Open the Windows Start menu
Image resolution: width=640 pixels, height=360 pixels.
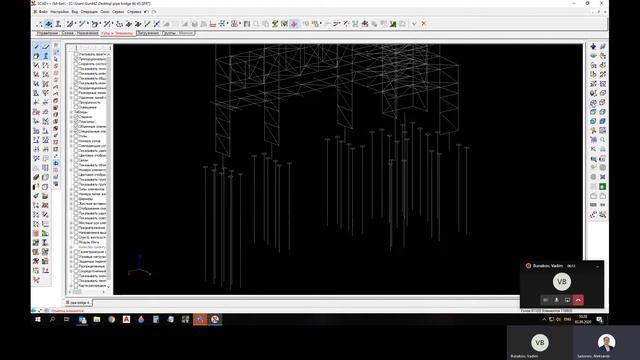(x=38, y=320)
